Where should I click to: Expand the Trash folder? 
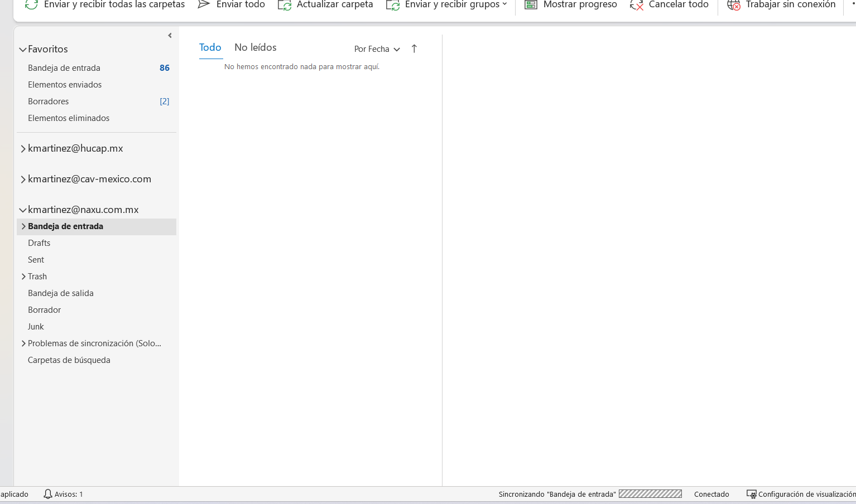23,277
